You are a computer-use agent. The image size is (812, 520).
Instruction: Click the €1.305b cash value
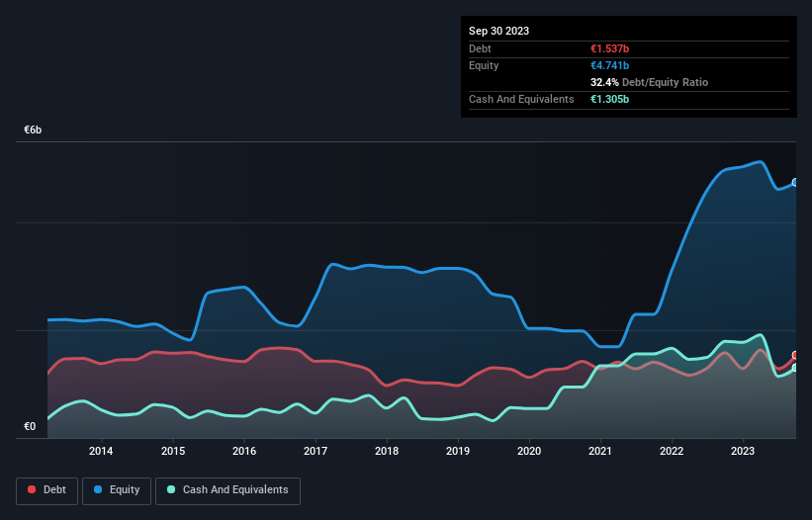tap(609, 99)
